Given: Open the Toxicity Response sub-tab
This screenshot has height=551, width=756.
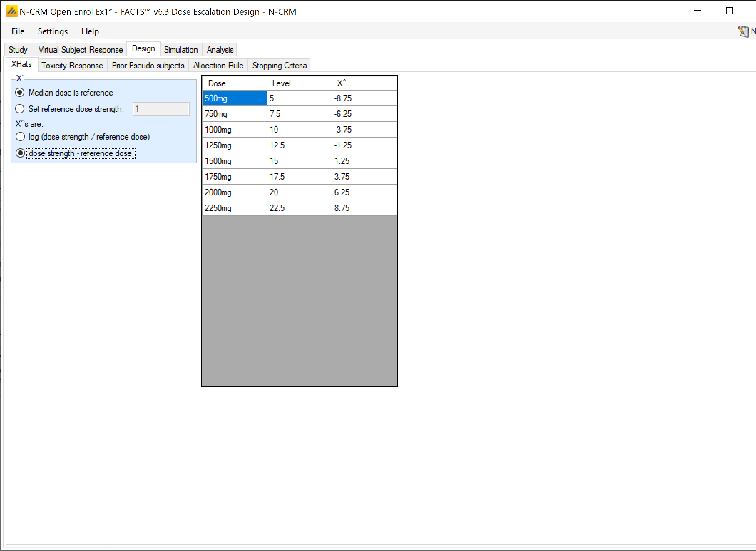Looking at the screenshot, I should [72, 66].
